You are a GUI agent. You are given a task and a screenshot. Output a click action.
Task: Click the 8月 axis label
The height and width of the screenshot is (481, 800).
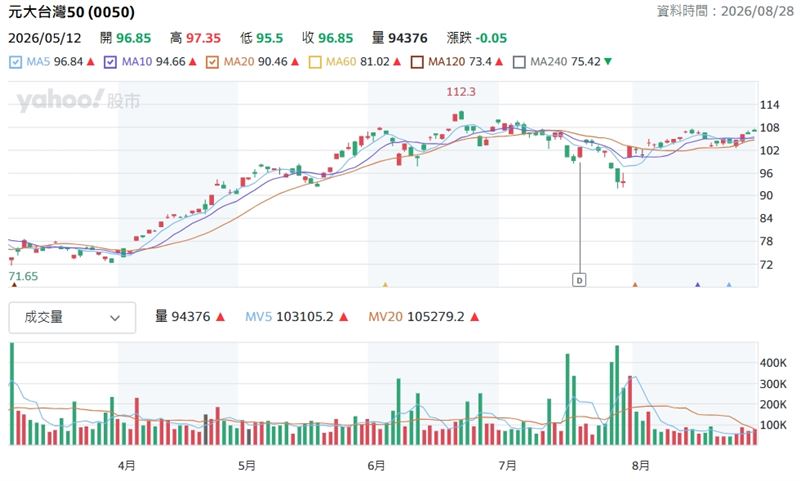pos(640,465)
